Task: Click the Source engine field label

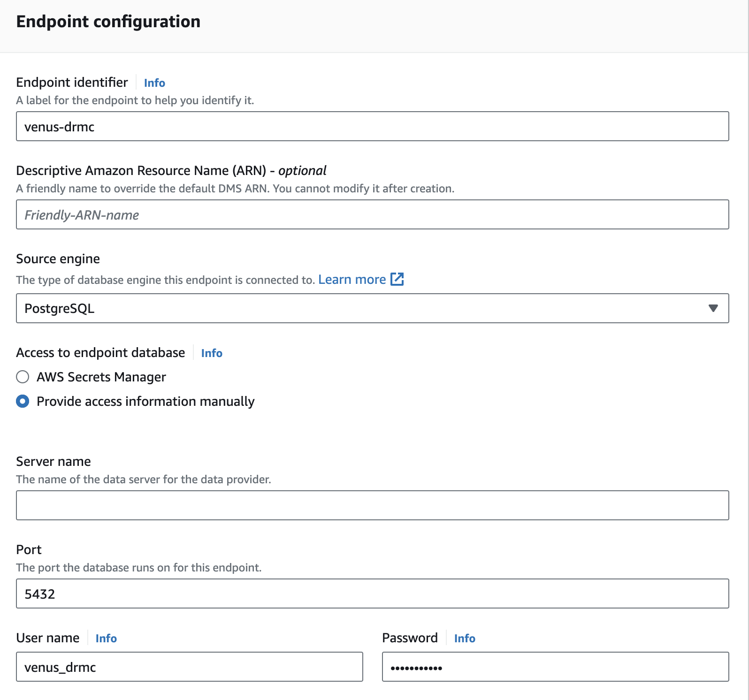Action: point(58,259)
